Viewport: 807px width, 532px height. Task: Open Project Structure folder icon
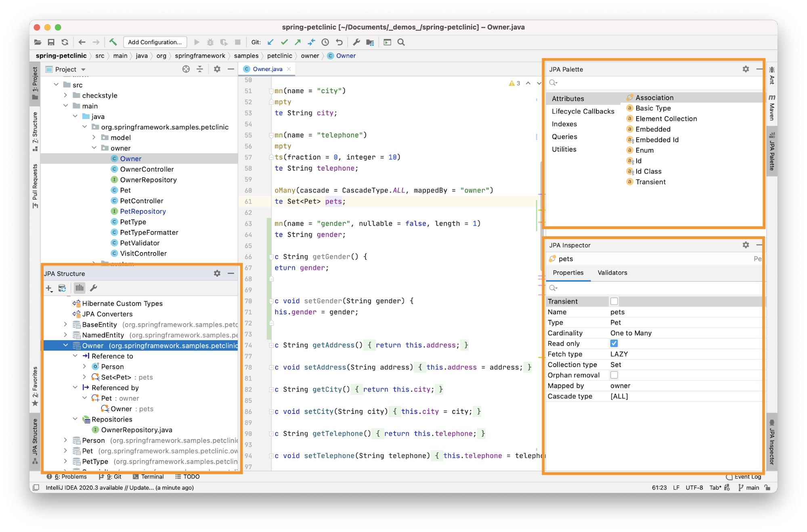pos(370,42)
